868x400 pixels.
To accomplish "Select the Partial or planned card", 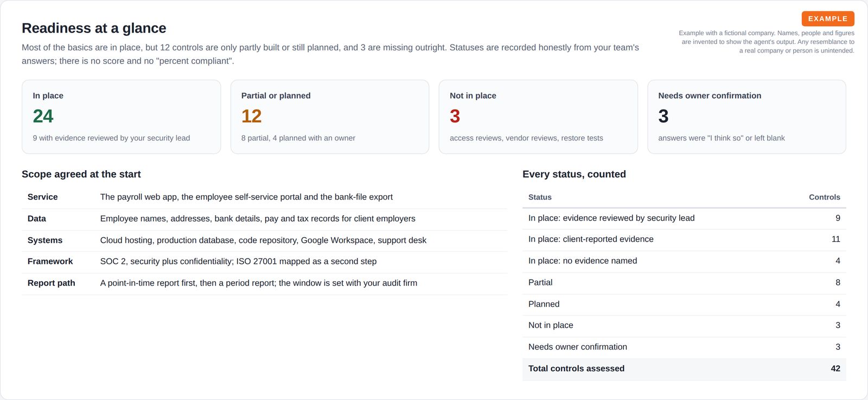I will coord(330,117).
